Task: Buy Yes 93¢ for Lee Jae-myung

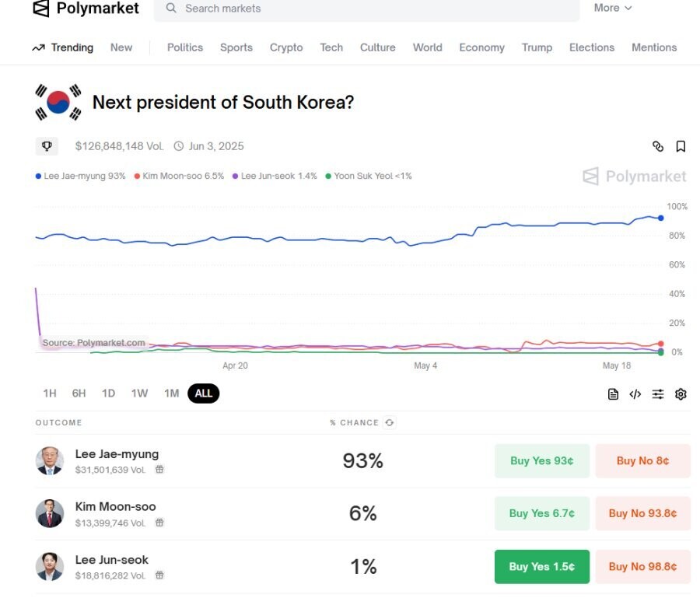Action: coord(542,461)
